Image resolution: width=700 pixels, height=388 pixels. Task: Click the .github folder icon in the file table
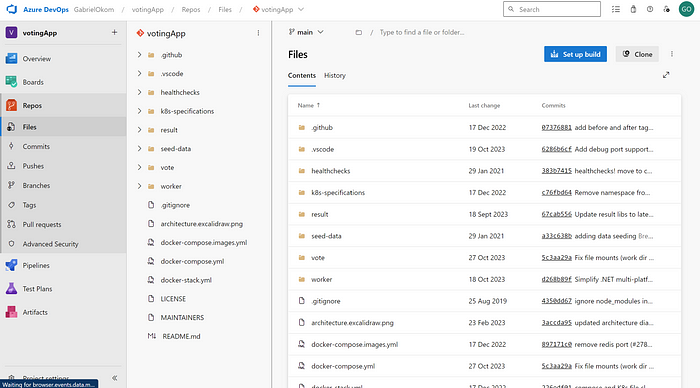tap(302, 128)
